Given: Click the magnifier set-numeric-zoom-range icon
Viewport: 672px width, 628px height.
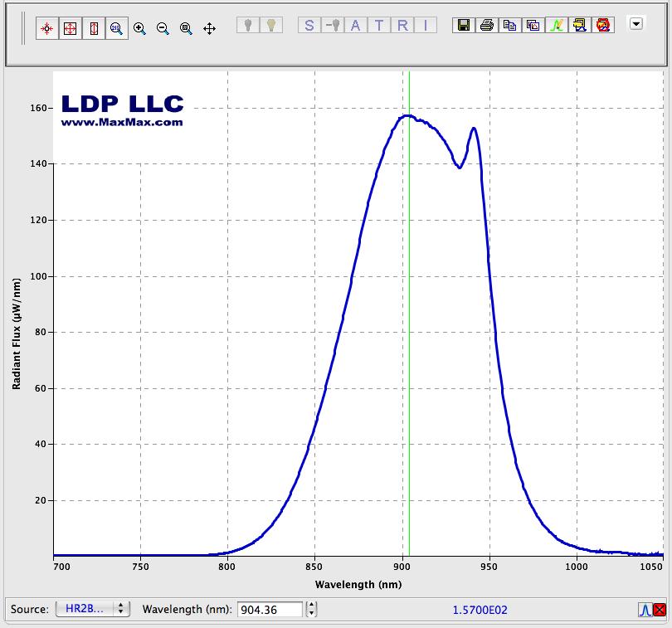Looking at the screenshot, I should pos(117,29).
